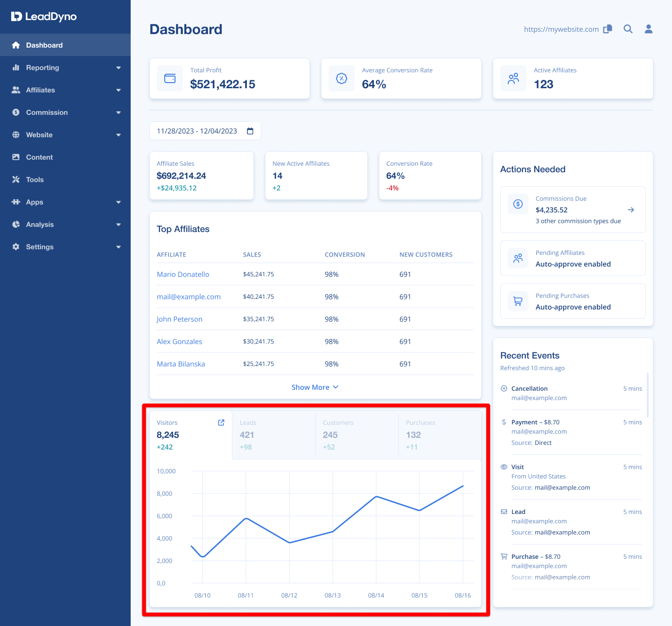Image resolution: width=672 pixels, height=626 pixels.
Task: Click the Analysis pie chart icon
Action: [16, 224]
